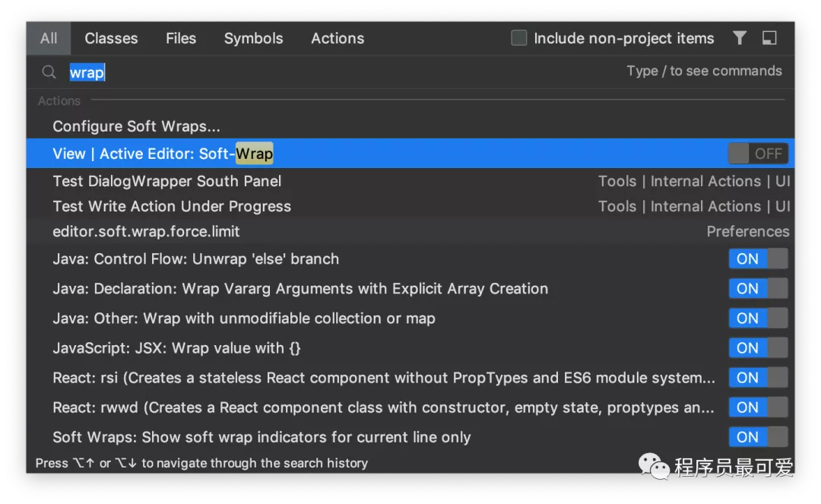The width and height of the screenshot is (821, 504).
Task: Select Test Write Action Under Progress
Action: 410,206
